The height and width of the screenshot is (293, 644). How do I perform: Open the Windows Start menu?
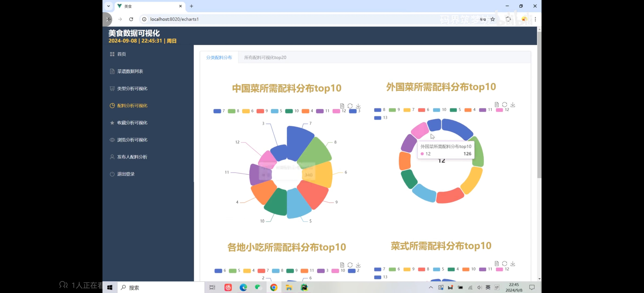coord(110,287)
